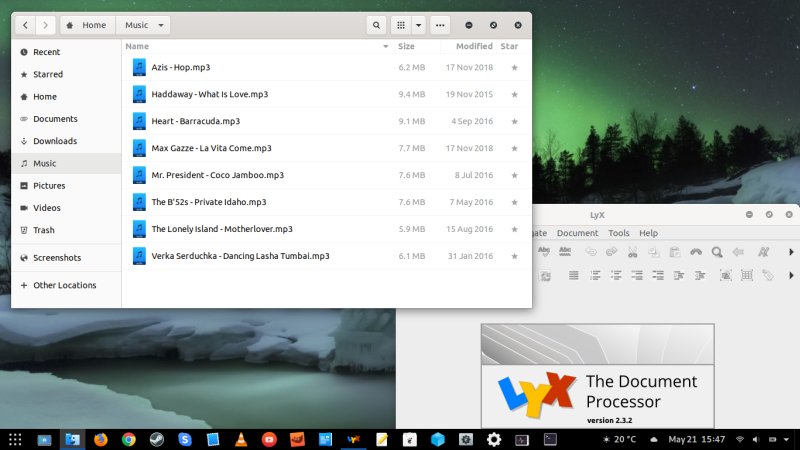Select Heart - Barracuda.mp3 filename

pos(195,121)
